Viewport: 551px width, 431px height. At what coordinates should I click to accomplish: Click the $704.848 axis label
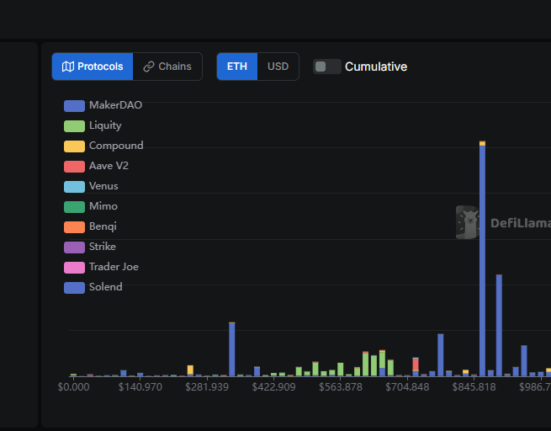[x=407, y=387]
